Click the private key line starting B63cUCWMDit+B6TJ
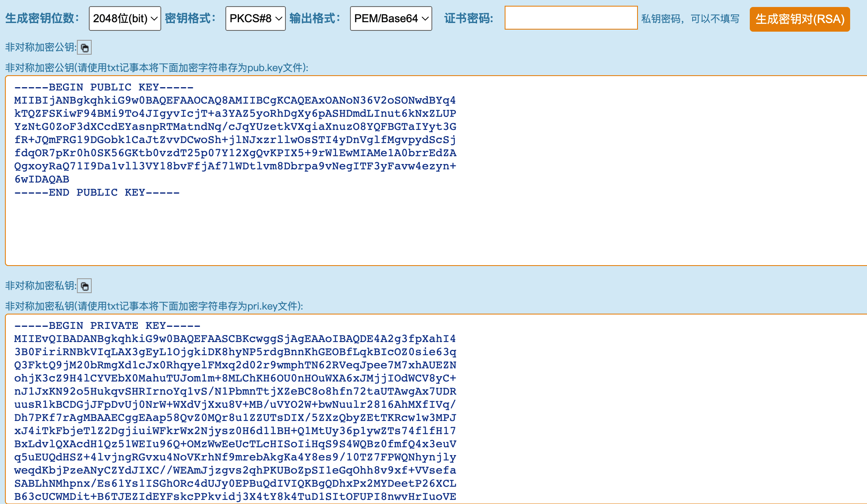The image size is (867, 504). pyautogui.click(x=235, y=497)
